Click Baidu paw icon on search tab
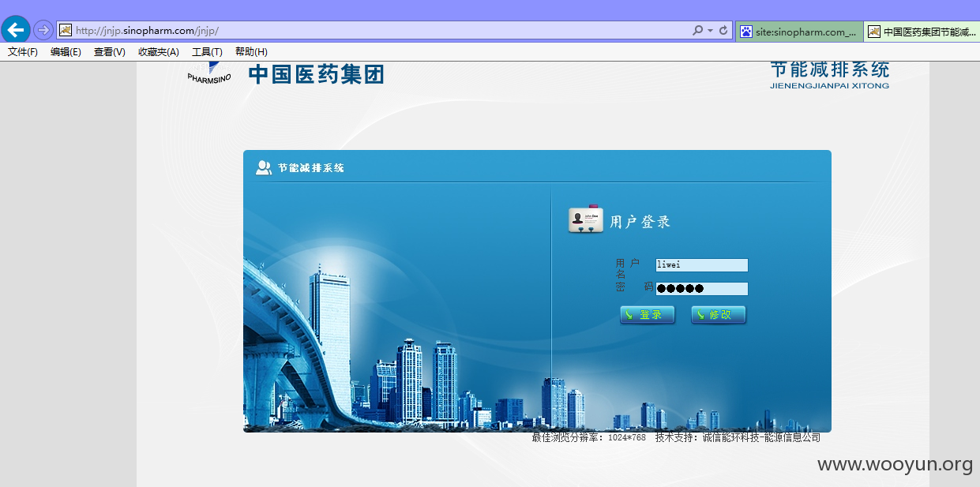Viewport: 980px width, 487px height. tap(746, 32)
